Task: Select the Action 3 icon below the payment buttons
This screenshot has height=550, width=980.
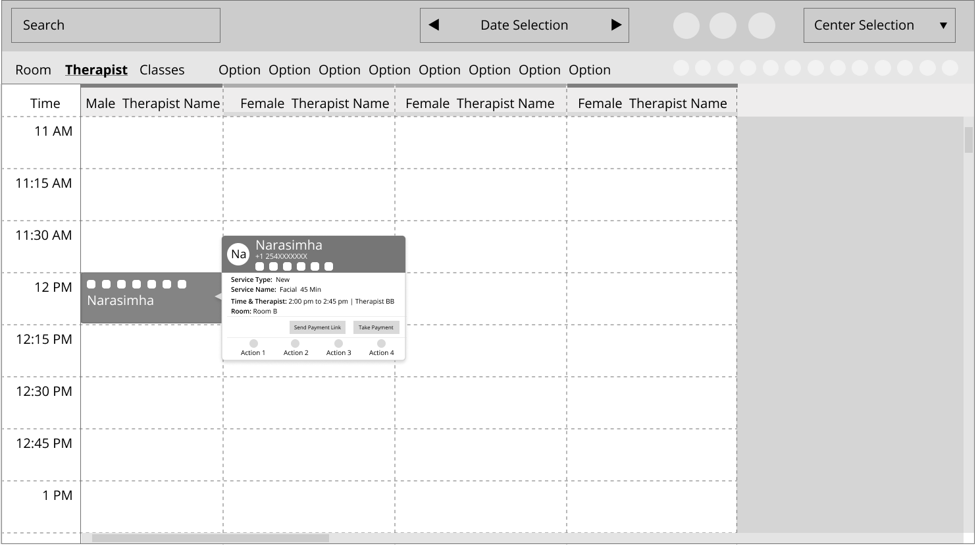Action: pyautogui.click(x=338, y=343)
